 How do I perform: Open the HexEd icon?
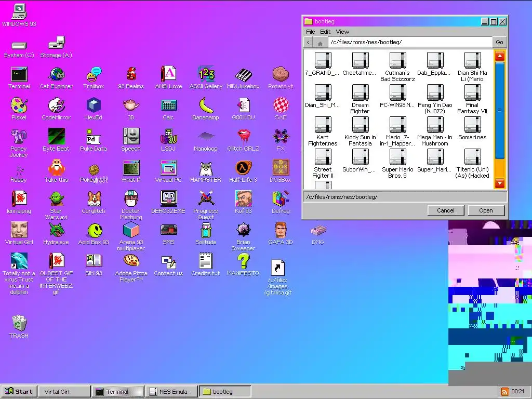94,109
